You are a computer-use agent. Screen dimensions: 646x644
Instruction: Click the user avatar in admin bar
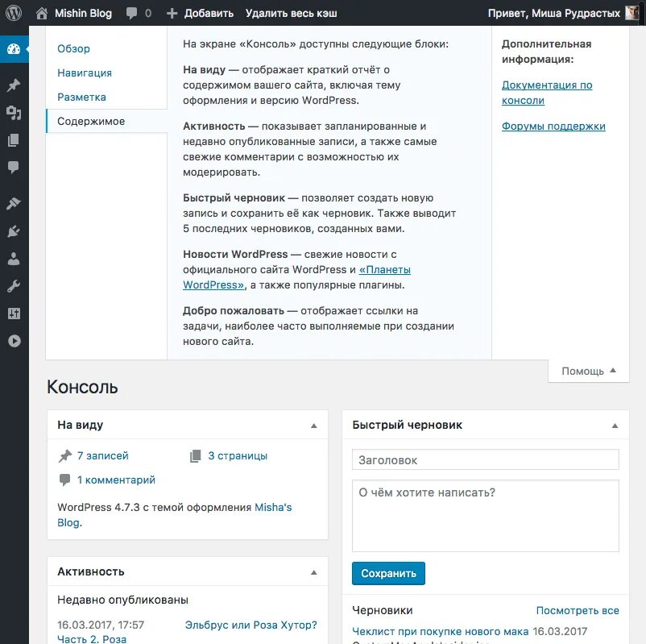pos(632,13)
